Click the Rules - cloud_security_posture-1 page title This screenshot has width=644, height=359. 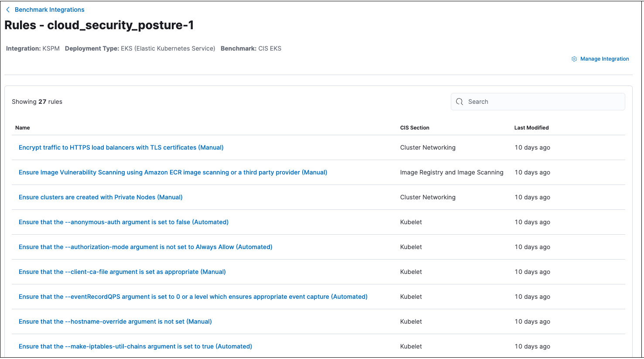coord(99,25)
